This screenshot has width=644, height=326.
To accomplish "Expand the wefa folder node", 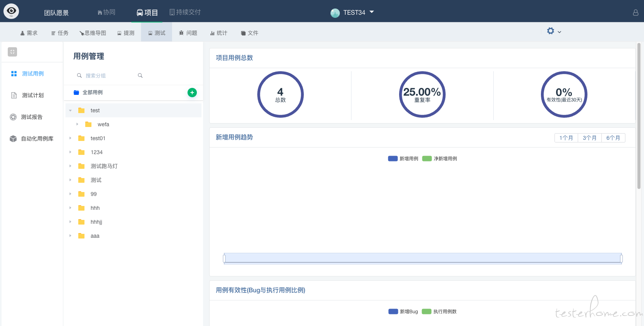I will tap(77, 124).
